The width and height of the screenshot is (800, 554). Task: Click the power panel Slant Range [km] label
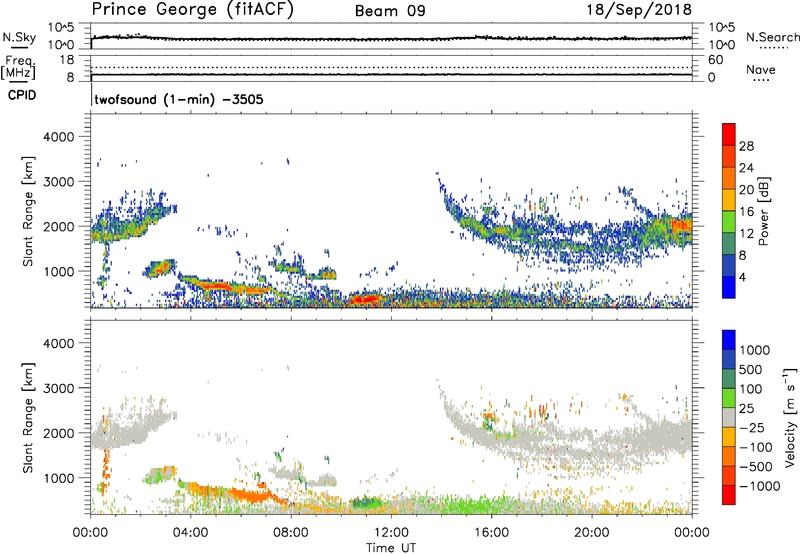(x=28, y=211)
